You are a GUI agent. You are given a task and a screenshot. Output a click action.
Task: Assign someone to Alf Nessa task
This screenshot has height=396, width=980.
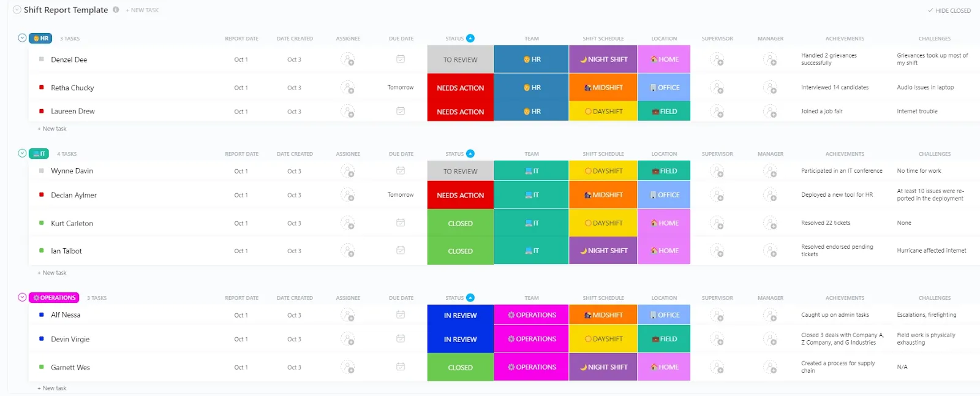(x=347, y=315)
